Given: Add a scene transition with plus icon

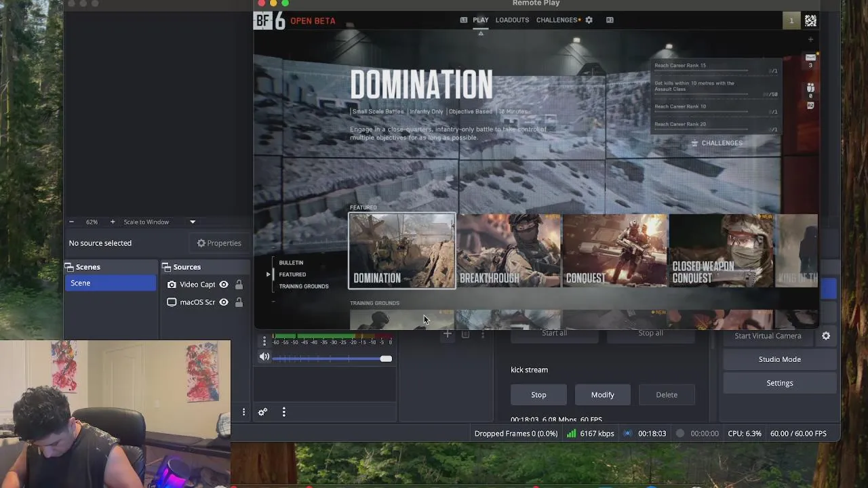Looking at the screenshot, I should point(447,333).
